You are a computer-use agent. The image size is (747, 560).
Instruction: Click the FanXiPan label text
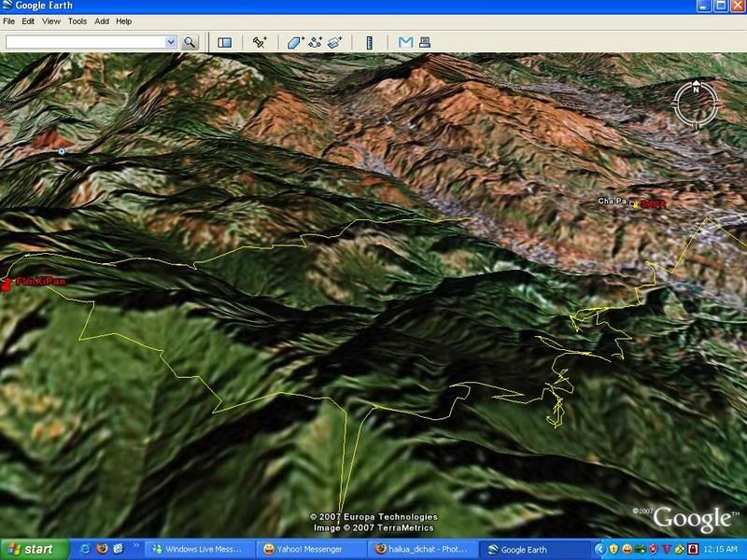tap(40, 281)
